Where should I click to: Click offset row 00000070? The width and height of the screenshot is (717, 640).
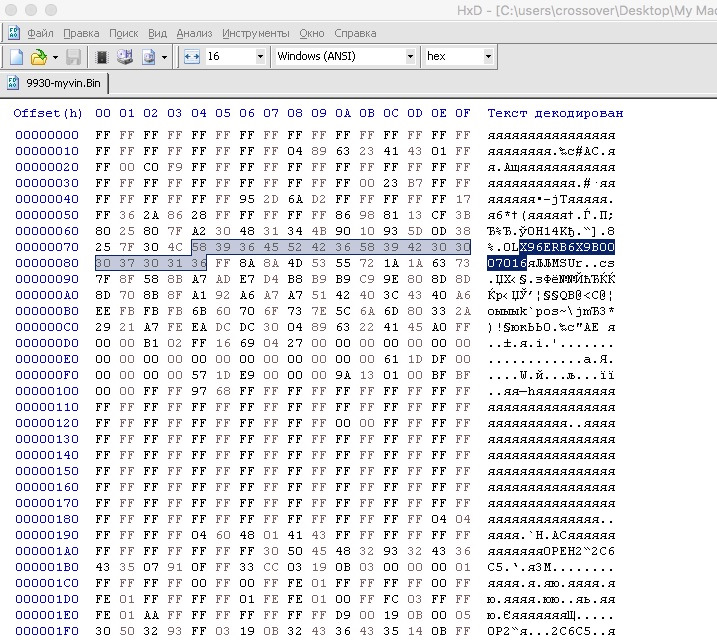[x=47, y=247]
